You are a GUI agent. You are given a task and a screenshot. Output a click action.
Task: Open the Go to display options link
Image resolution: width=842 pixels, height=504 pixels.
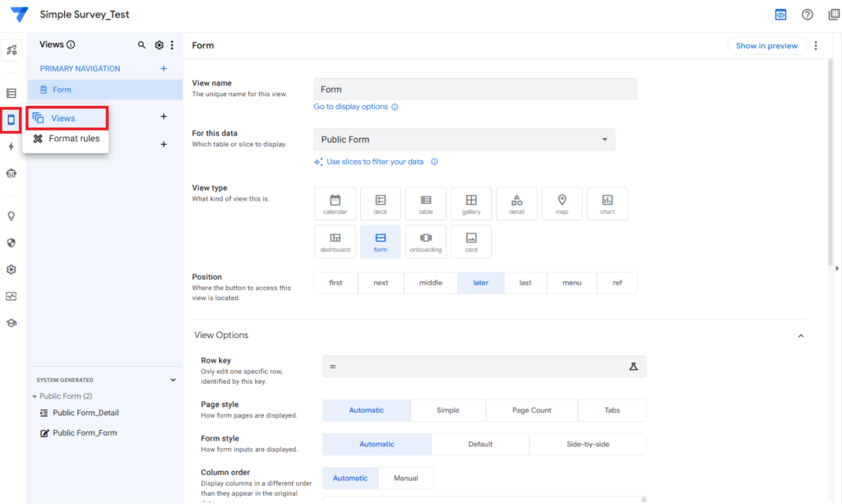tap(350, 107)
